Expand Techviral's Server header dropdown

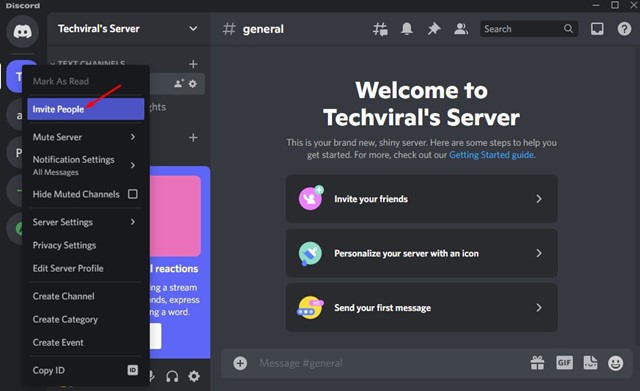coord(193,29)
